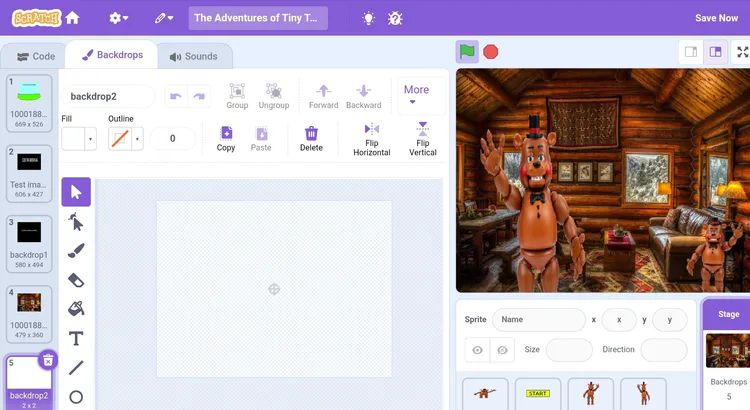Enter full screen stage mode
The height and width of the screenshot is (410, 750).
coord(742,52)
